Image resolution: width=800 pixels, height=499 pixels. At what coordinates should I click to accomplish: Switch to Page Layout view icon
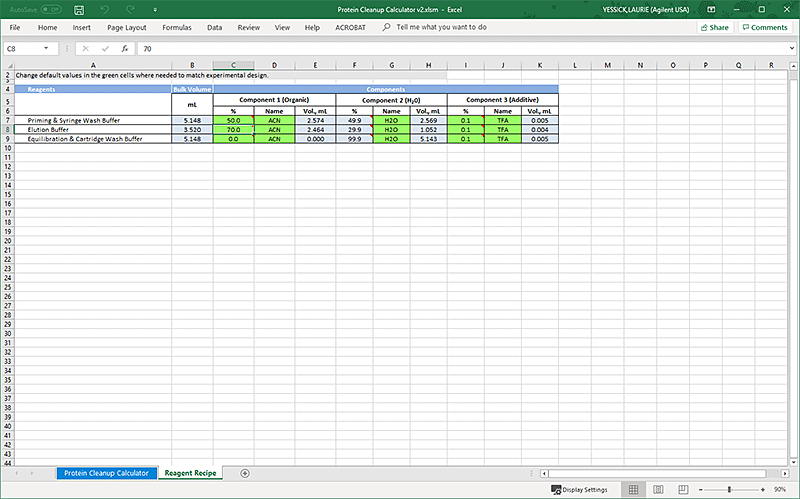pos(657,489)
